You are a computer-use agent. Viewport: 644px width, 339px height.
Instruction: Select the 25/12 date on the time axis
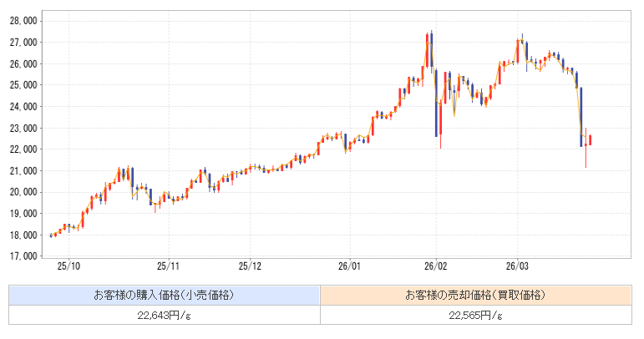pyautogui.click(x=251, y=267)
